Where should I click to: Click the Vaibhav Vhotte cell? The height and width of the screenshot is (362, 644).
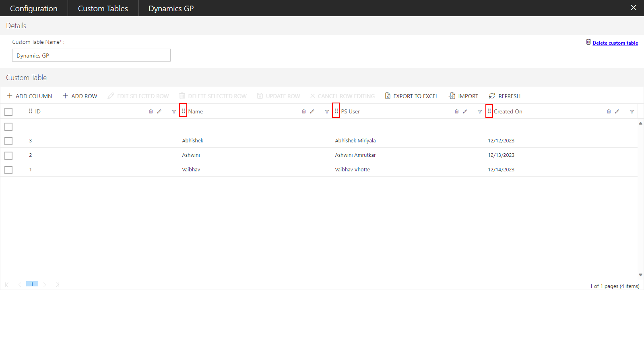[x=353, y=170]
